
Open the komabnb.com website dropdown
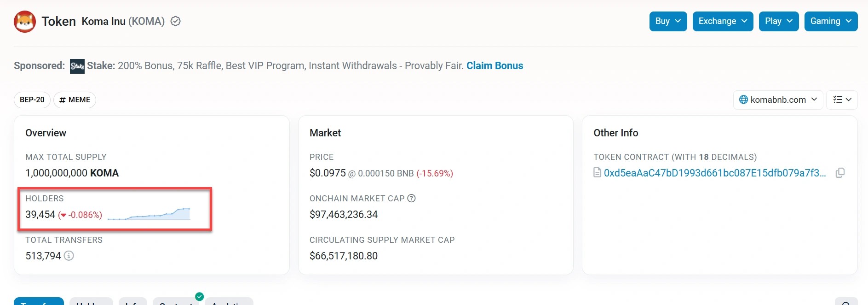(778, 100)
